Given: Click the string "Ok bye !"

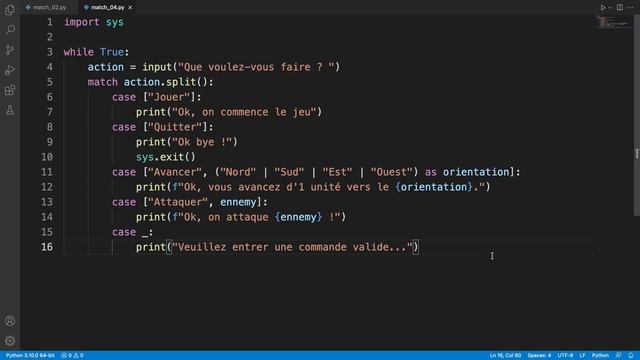Looking at the screenshot, I should point(202,142).
